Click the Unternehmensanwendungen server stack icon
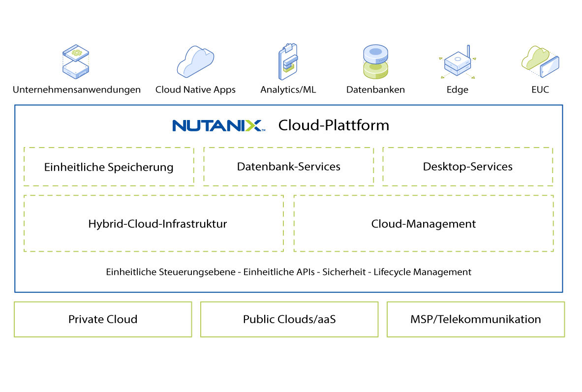 (76, 62)
